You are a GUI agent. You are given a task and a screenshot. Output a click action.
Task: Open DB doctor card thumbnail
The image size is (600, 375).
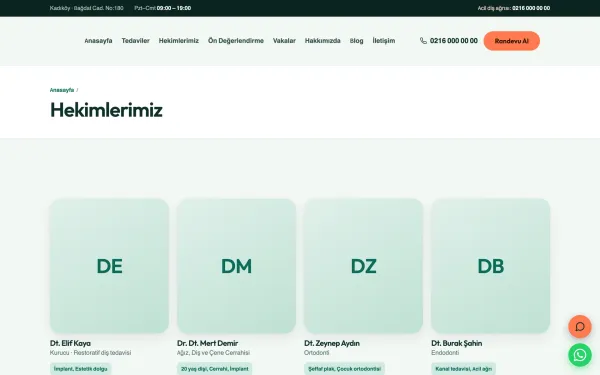tap(490, 266)
